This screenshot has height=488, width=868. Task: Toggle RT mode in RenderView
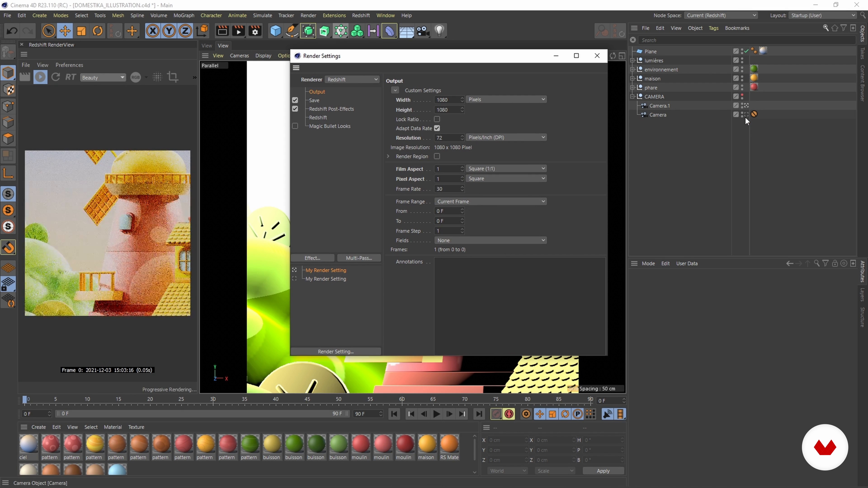71,77
